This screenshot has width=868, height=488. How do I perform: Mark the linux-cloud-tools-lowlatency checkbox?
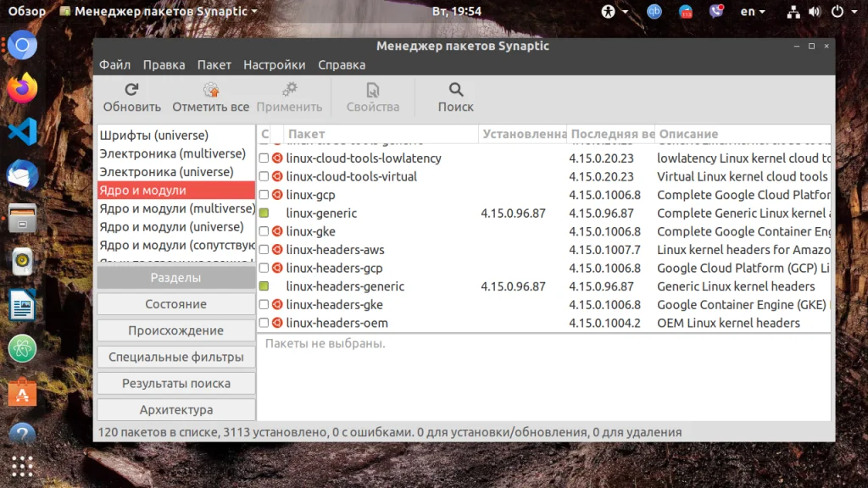[264, 158]
